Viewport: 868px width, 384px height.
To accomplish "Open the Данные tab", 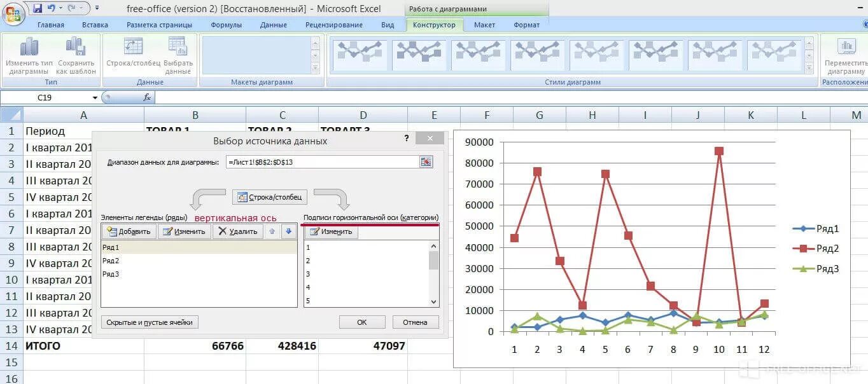I will (x=273, y=25).
